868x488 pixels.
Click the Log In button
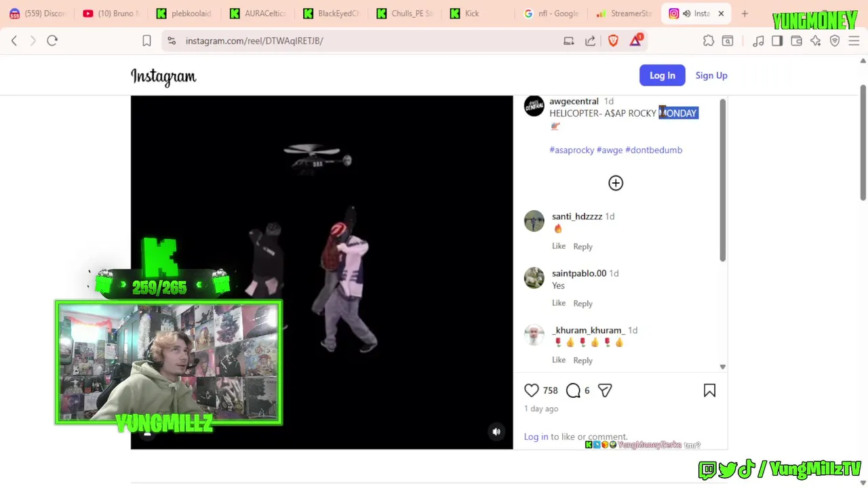pos(662,75)
